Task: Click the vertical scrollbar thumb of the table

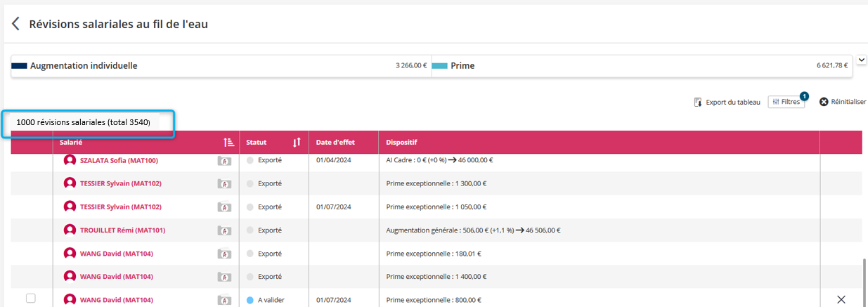Action: (864, 281)
